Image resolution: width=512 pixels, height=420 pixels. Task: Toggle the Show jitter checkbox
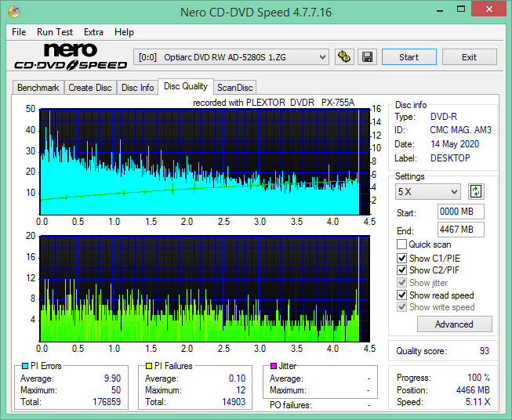point(401,282)
